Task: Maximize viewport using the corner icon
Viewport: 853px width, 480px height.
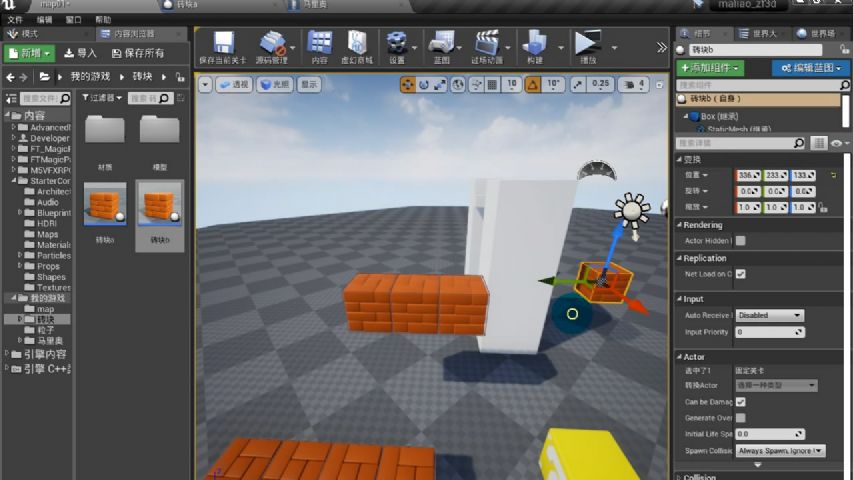Action: pos(659,85)
